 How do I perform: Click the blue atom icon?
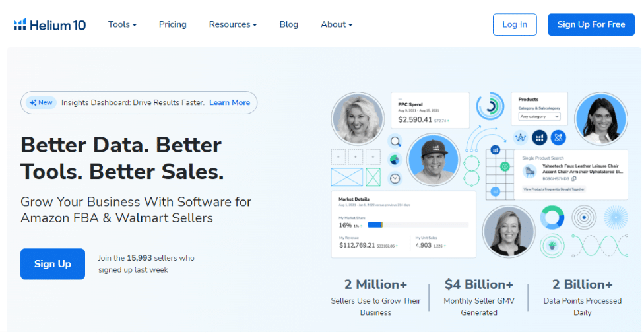(x=559, y=137)
